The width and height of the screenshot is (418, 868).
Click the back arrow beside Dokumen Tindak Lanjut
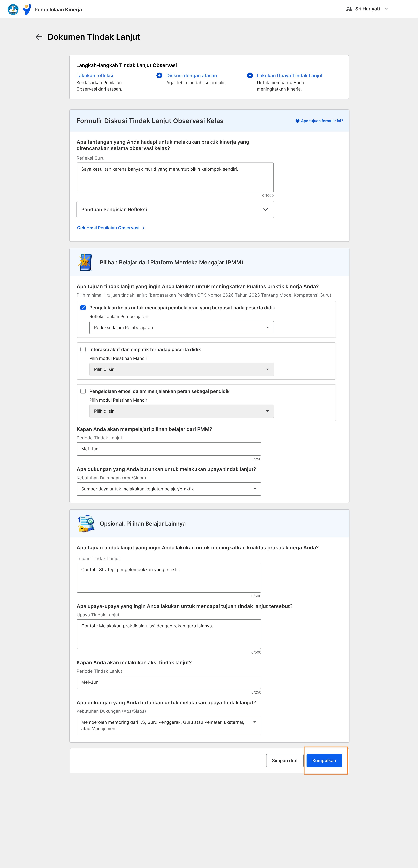(x=39, y=37)
